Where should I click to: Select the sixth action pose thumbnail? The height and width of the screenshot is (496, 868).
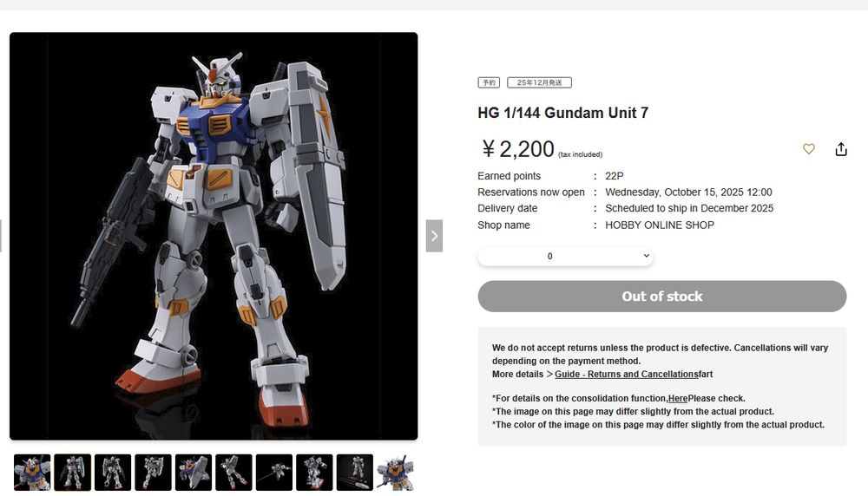[233, 473]
